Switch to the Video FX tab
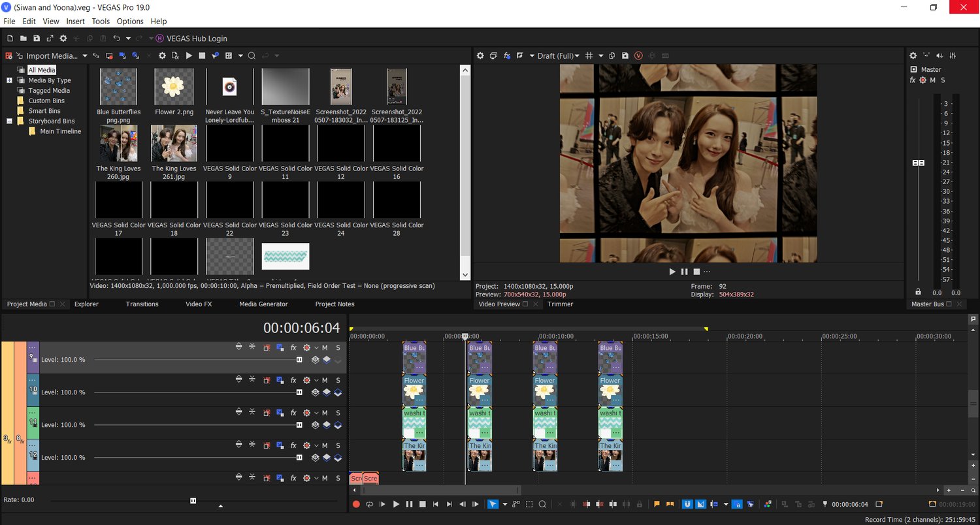Image resolution: width=980 pixels, height=525 pixels. pos(199,304)
